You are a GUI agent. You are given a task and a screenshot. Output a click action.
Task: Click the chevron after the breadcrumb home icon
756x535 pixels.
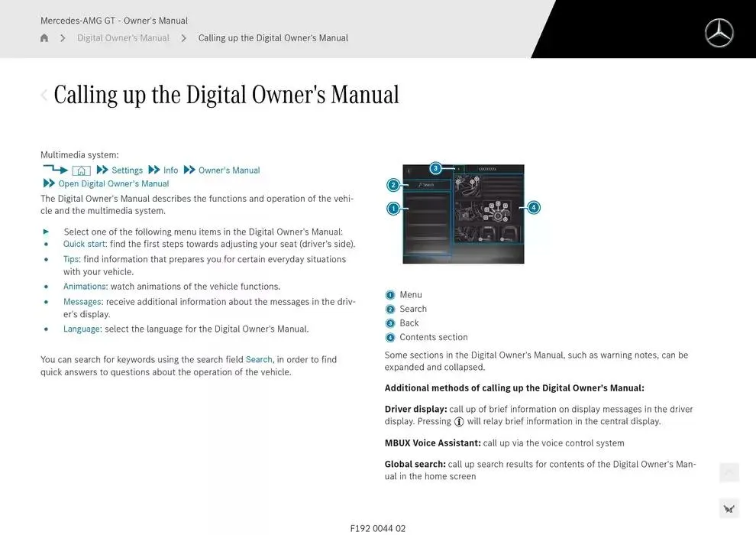[x=63, y=38]
